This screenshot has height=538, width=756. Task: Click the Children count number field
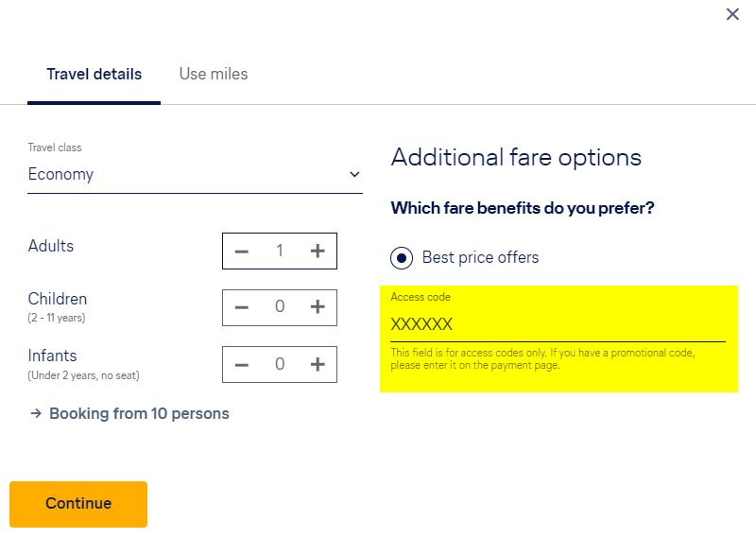pos(280,307)
